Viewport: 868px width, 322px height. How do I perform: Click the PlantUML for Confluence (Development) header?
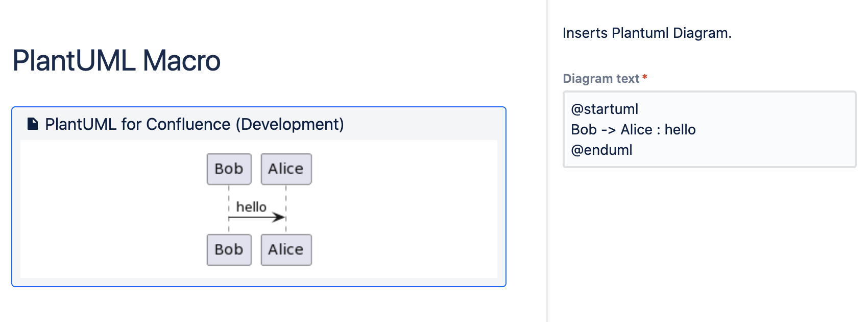(x=194, y=124)
